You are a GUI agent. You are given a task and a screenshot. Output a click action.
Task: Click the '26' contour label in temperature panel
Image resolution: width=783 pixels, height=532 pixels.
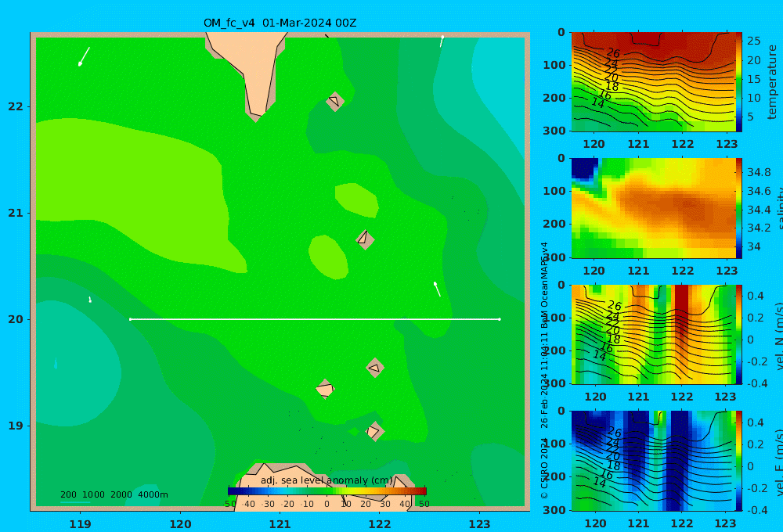(x=613, y=53)
